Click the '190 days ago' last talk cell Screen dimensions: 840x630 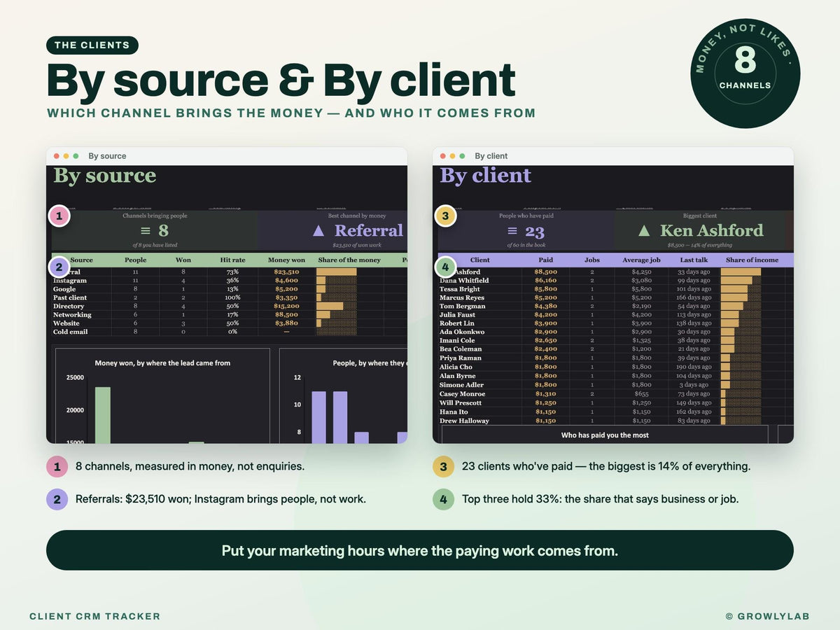coord(694,367)
